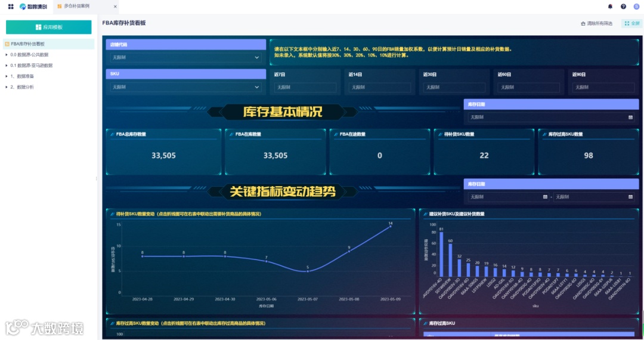Viewport: 644px width, 340px height.
Task: Click the bar labeled 25 in restock chart
Action: [x=468, y=270]
